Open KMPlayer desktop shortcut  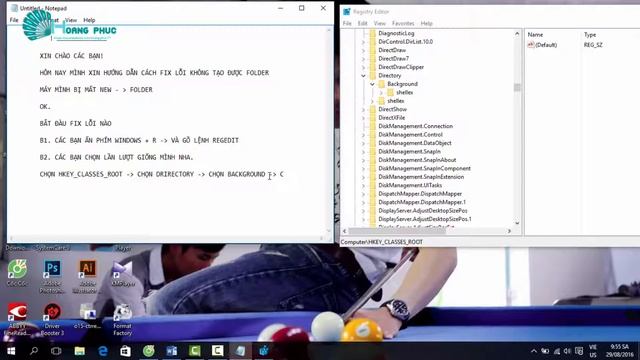[x=123, y=273]
